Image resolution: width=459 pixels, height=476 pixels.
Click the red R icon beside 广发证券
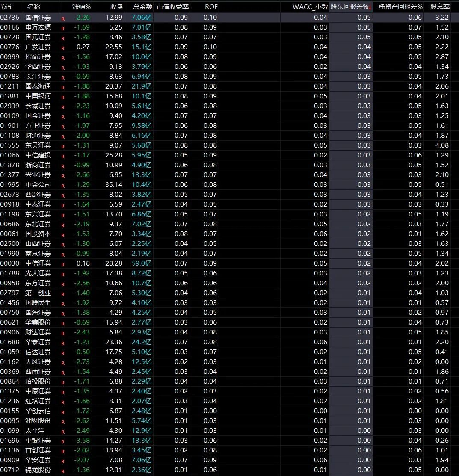[x=63, y=48]
